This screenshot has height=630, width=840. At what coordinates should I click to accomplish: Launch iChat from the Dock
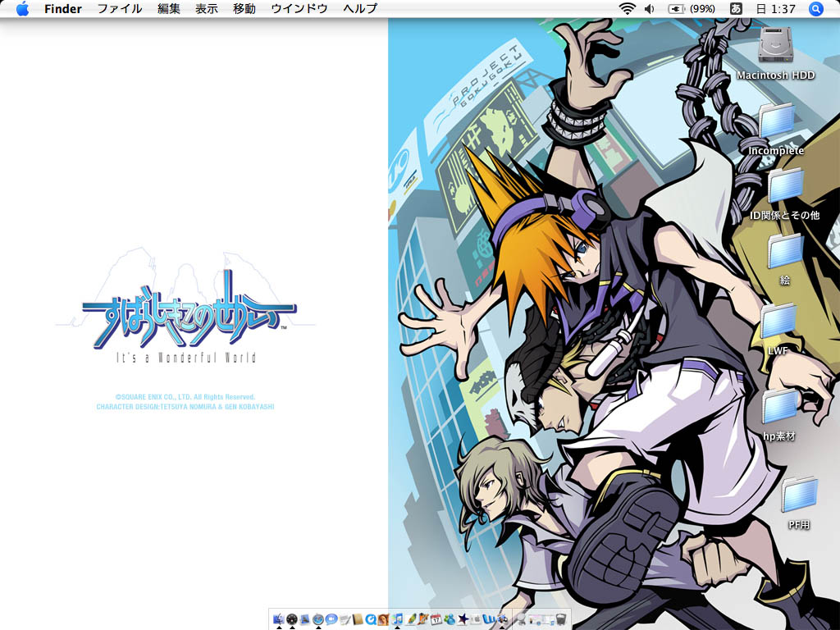[331, 619]
